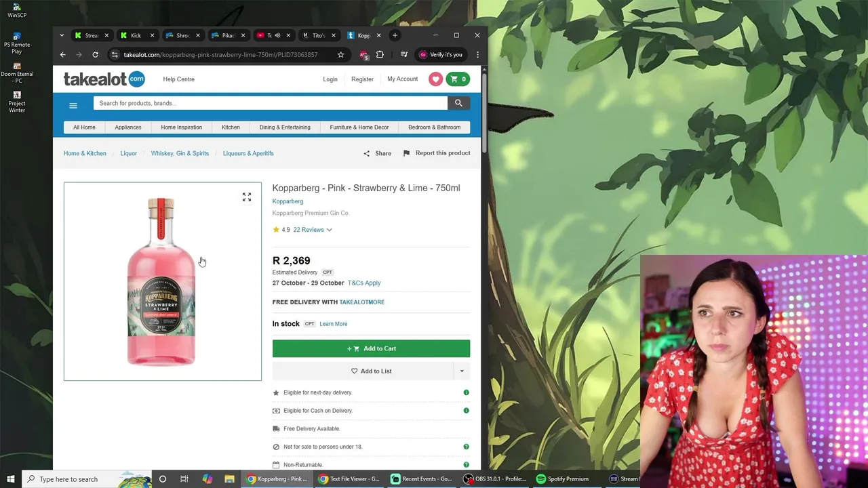868x488 pixels.
Task: Open the TAKEALOTMORE link
Action: click(x=361, y=302)
